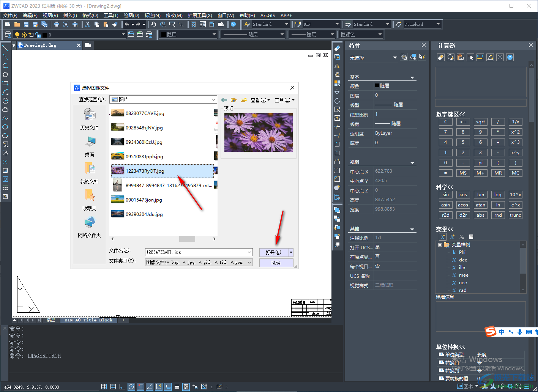Collapse the 视图 properties section
This screenshot has width=538, height=392.
[x=412, y=163]
